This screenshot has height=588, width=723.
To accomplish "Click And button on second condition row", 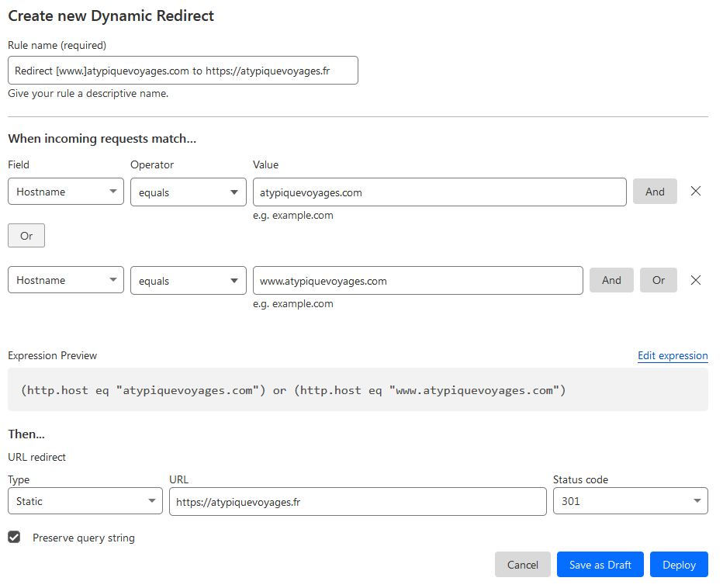I will point(611,280).
